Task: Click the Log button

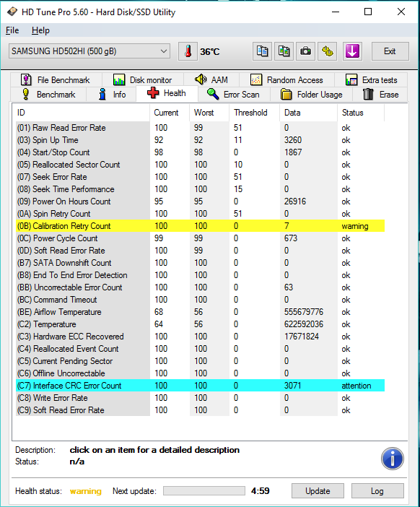Action: (377, 491)
